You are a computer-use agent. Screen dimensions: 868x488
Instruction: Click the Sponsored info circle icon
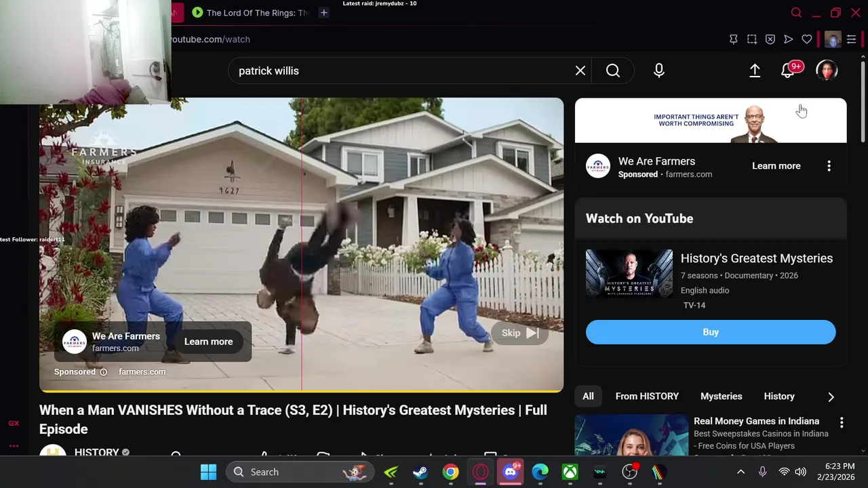click(x=103, y=372)
